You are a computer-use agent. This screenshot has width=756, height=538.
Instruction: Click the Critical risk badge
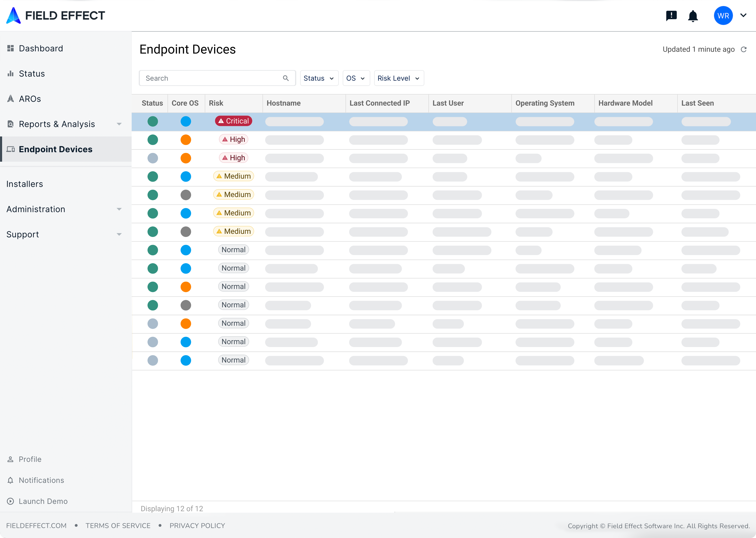point(233,121)
